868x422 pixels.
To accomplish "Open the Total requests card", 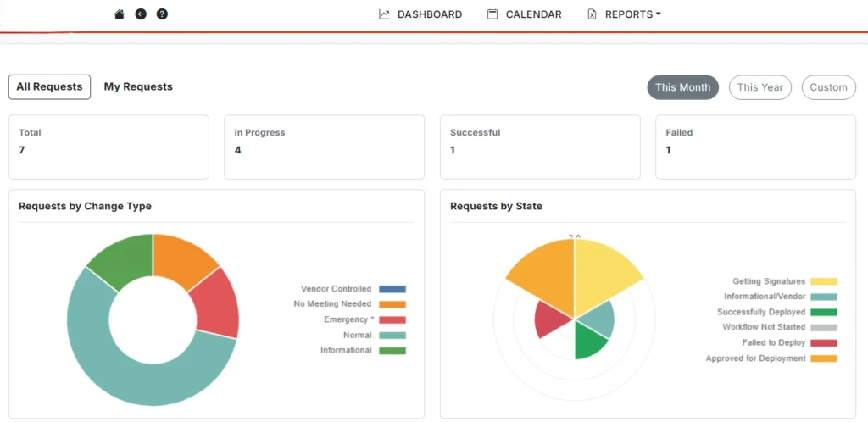I will coord(108,147).
